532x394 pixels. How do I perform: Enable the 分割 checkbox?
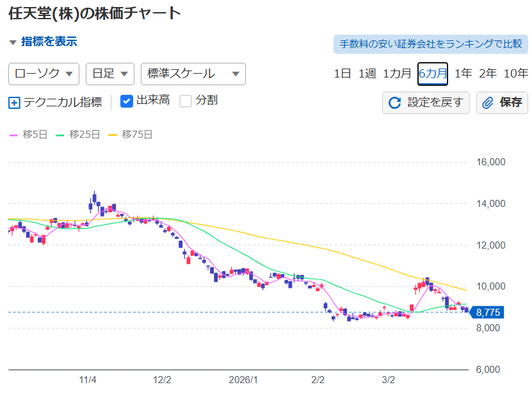[x=186, y=101]
